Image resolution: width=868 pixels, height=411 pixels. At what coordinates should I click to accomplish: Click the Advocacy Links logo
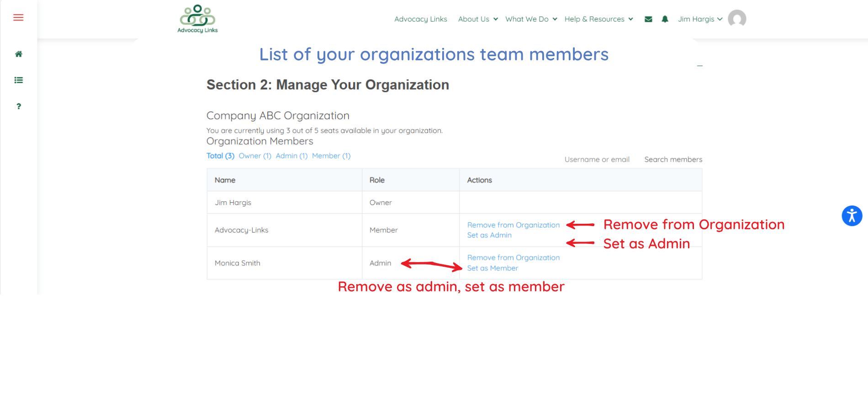coord(197,19)
